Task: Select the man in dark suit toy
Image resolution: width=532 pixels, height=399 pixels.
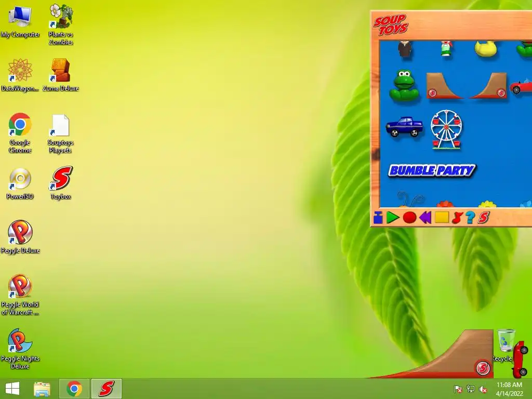Action: click(405, 49)
